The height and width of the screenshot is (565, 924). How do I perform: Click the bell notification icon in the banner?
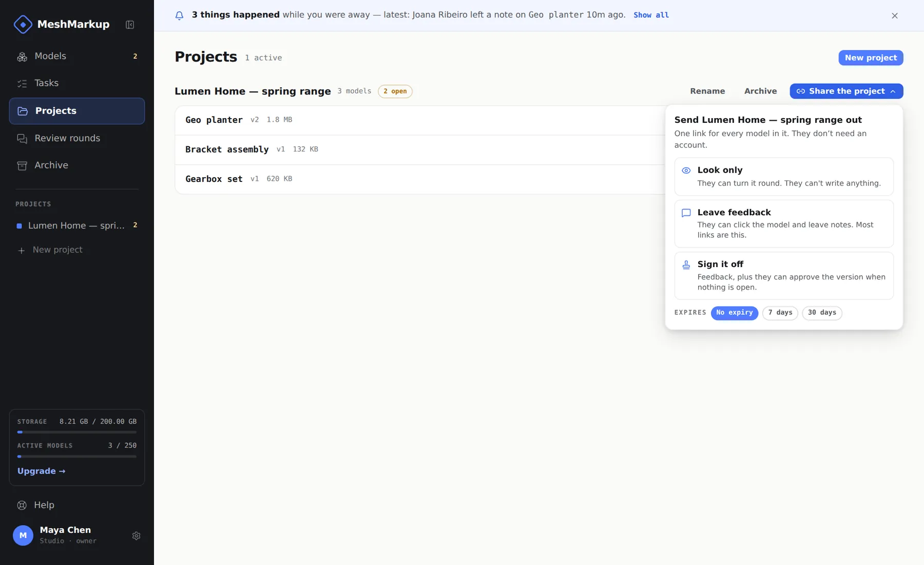(x=179, y=15)
